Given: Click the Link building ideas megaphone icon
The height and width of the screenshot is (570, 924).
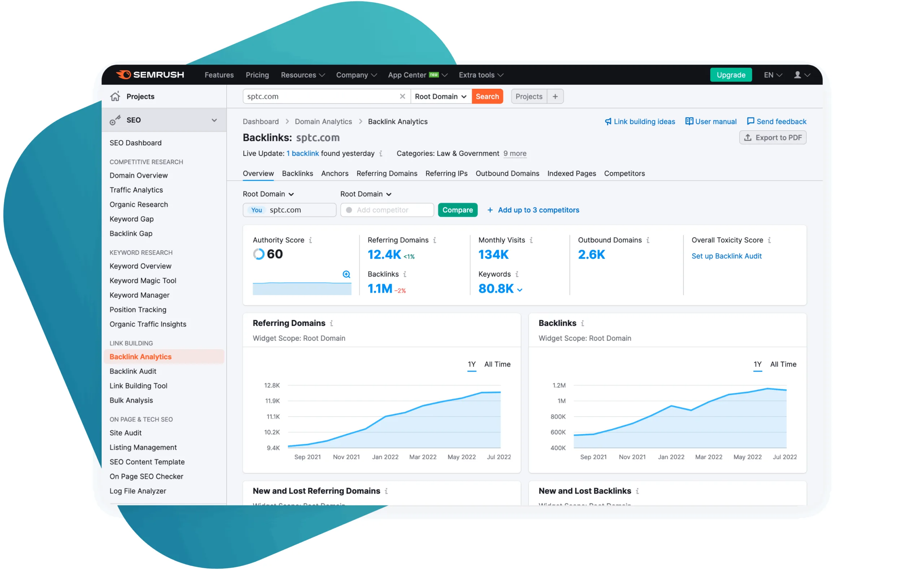Looking at the screenshot, I should coord(608,121).
